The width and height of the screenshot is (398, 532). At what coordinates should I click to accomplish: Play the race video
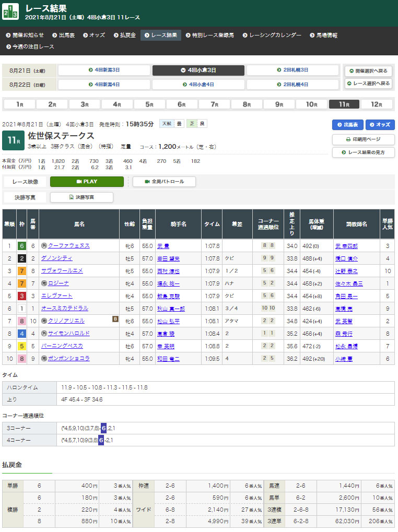click(x=87, y=182)
